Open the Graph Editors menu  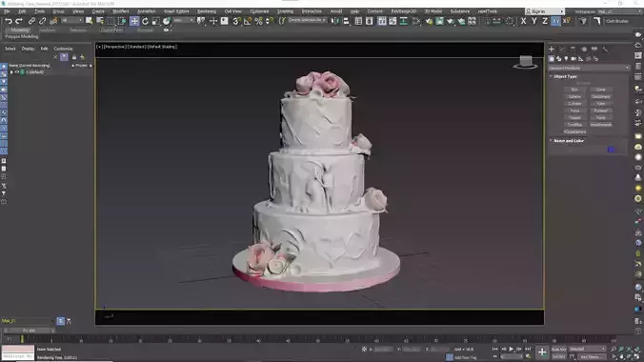pyautogui.click(x=176, y=11)
